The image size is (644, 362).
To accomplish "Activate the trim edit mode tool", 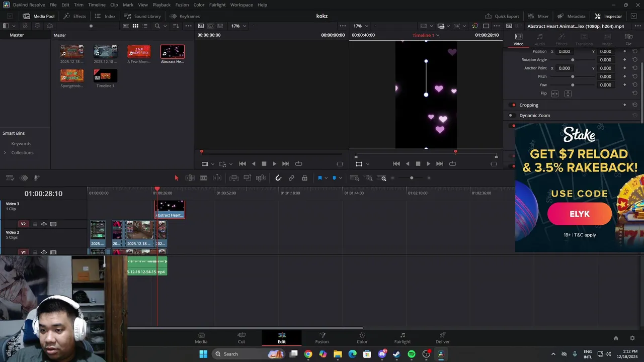I will [190, 178].
